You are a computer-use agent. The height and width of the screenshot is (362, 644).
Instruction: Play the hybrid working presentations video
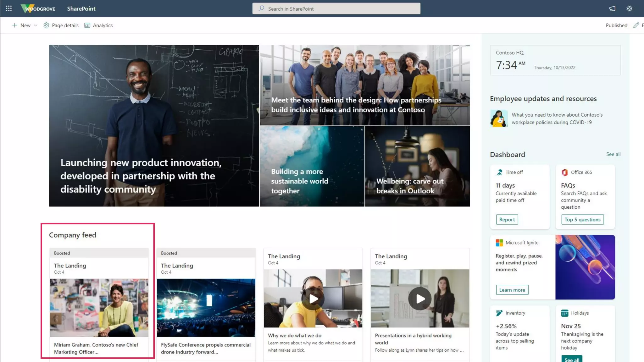[x=420, y=299]
